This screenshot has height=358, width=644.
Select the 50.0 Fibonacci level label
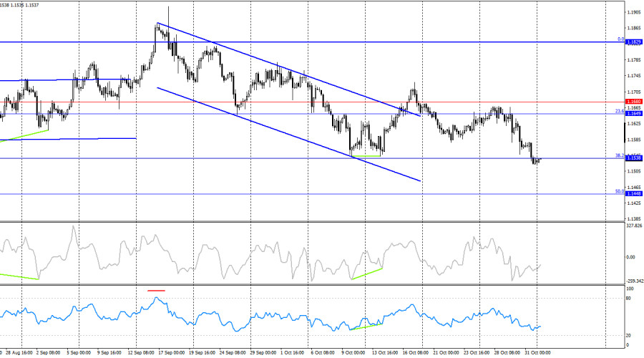[x=620, y=191]
